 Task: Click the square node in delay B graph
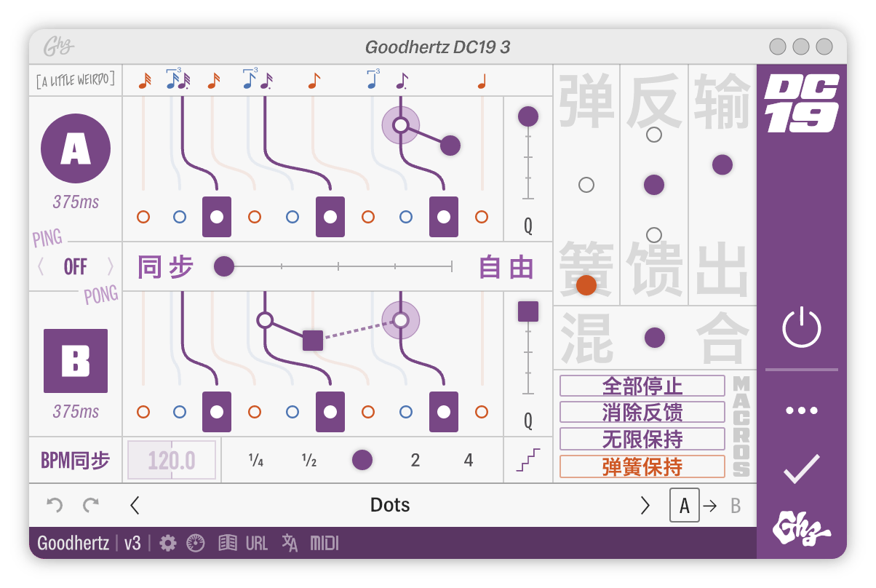(312, 340)
